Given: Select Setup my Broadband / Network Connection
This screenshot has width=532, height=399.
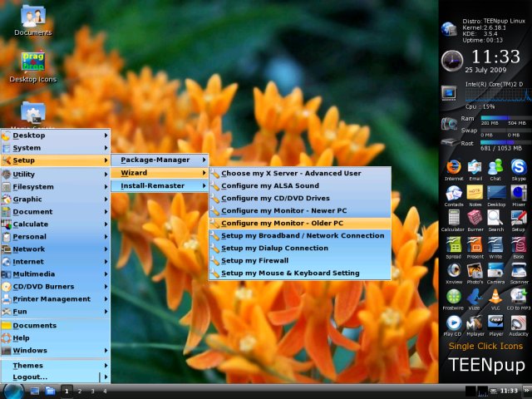Looking at the screenshot, I should [300, 235].
